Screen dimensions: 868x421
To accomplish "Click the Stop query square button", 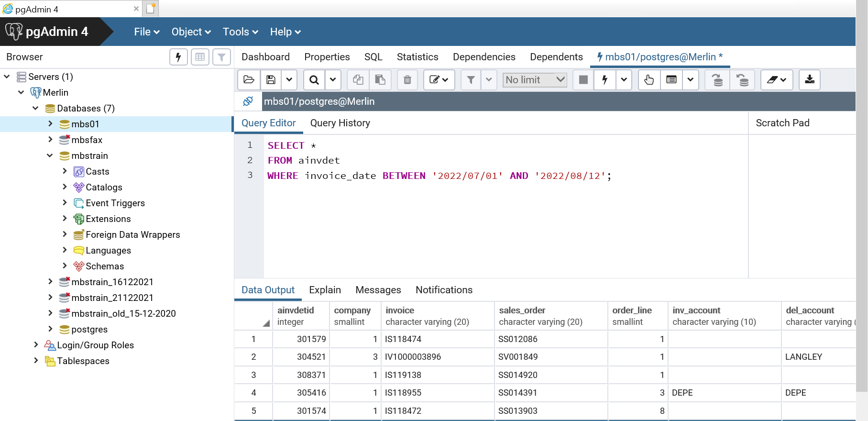I will coord(583,80).
